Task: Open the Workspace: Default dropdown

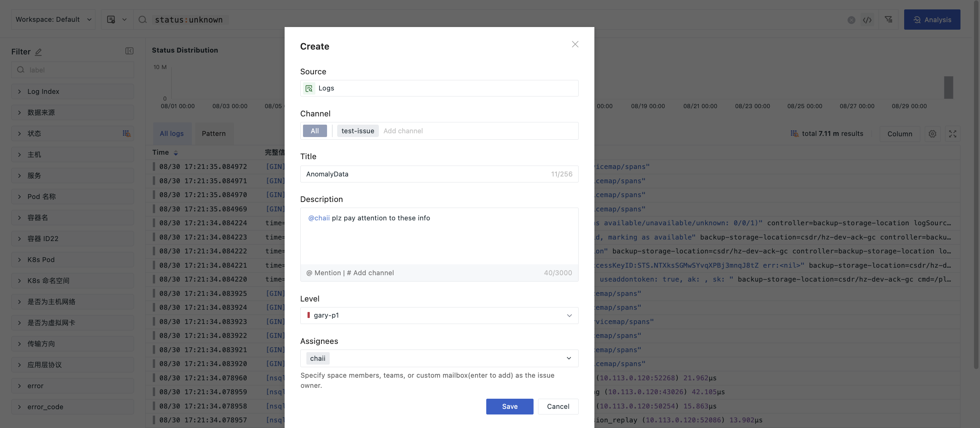Action: click(53, 20)
